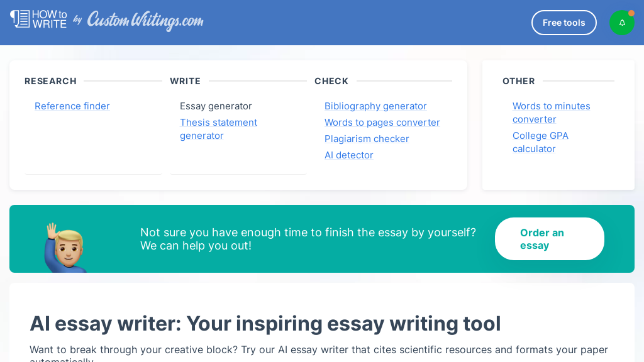The width and height of the screenshot is (644, 362).
Task: Select the CHECK section header
Action: [x=331, y=81]
